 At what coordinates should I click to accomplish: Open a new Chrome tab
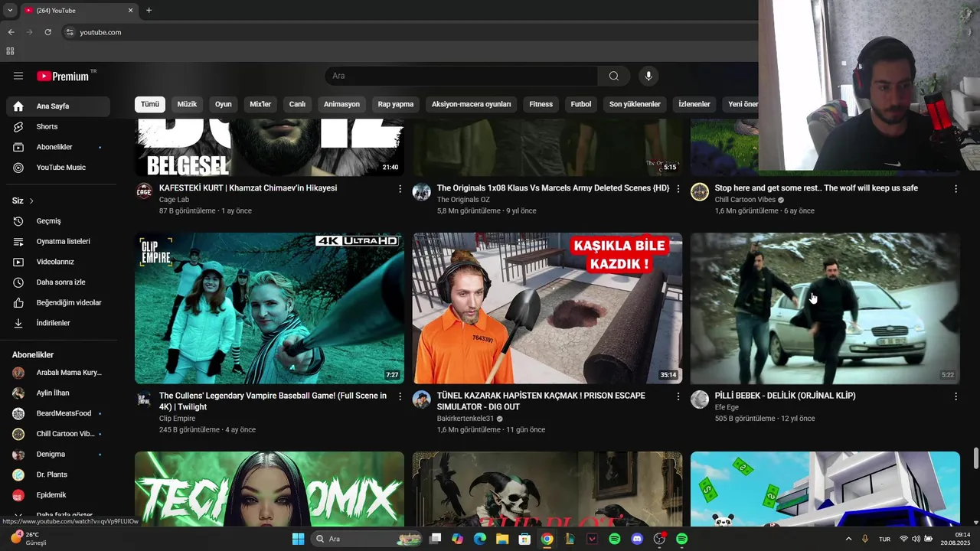tap(149, 11)
